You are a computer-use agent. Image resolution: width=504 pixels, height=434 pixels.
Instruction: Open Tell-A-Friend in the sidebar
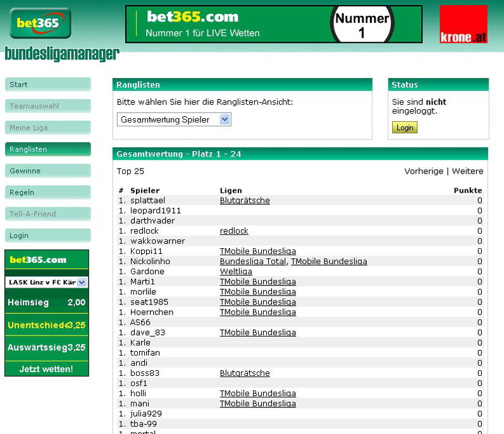(48, 214)
